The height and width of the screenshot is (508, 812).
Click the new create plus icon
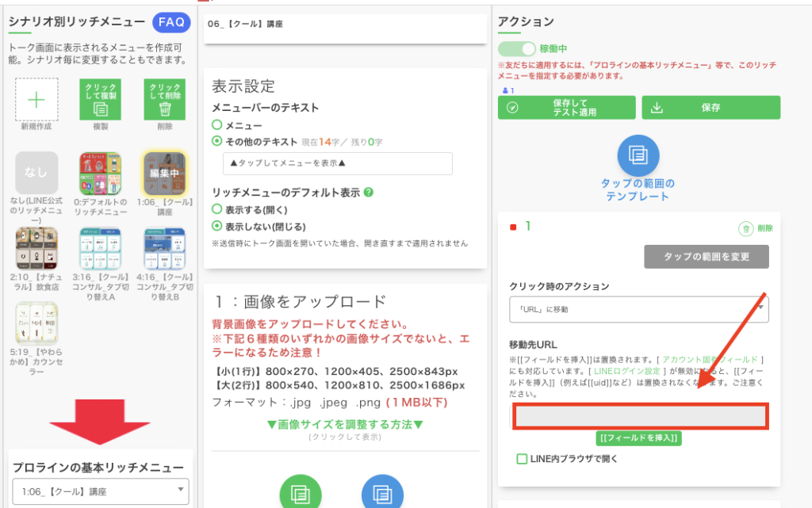tap(36, 99)
